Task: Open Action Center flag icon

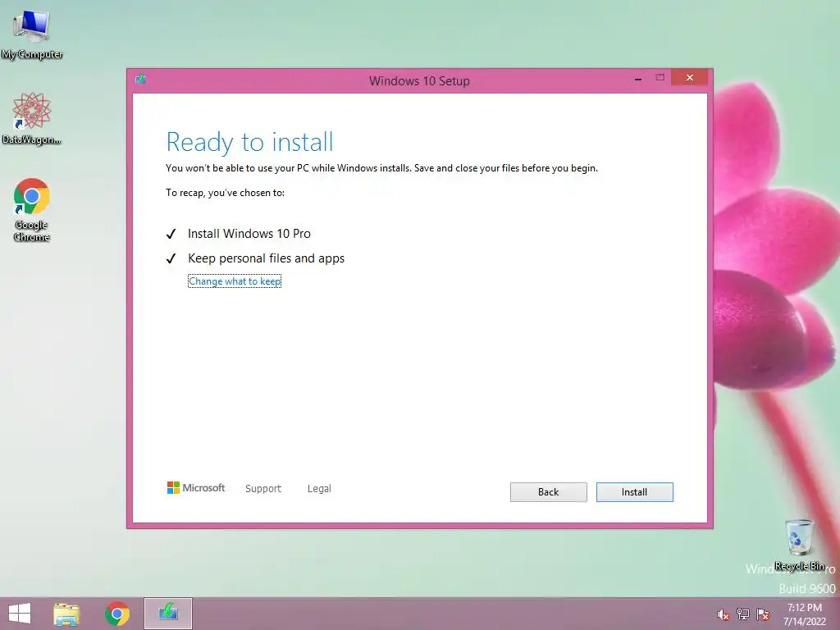Action: (763, 614)
